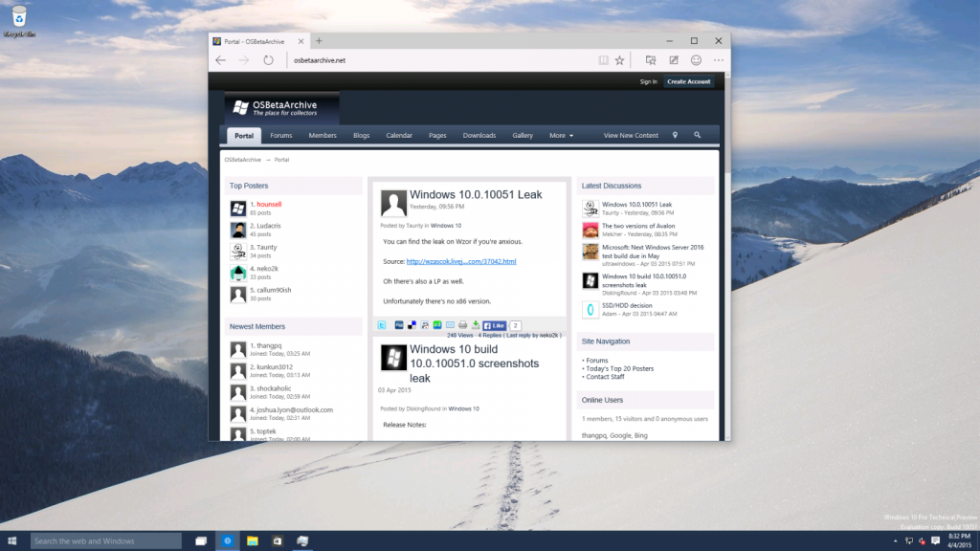Click the site search magnifier icon

click(x=698, y=135)
